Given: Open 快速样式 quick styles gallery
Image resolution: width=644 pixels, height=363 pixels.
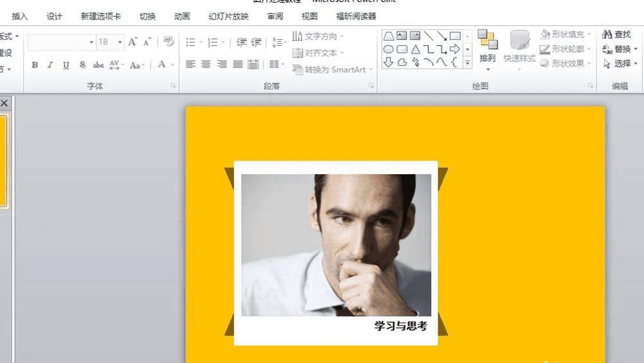Looking at the screenshot, I should pyautogui.click(x=520, y=50).
